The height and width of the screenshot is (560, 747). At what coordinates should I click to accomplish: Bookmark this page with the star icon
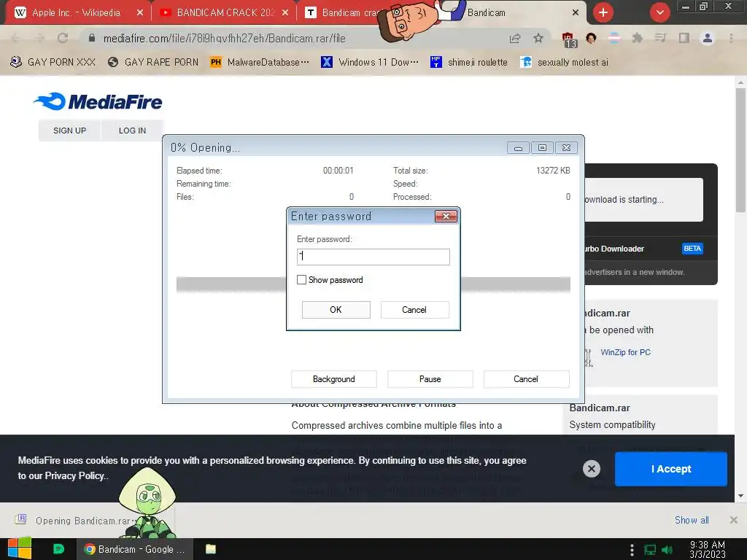(538, 38)
